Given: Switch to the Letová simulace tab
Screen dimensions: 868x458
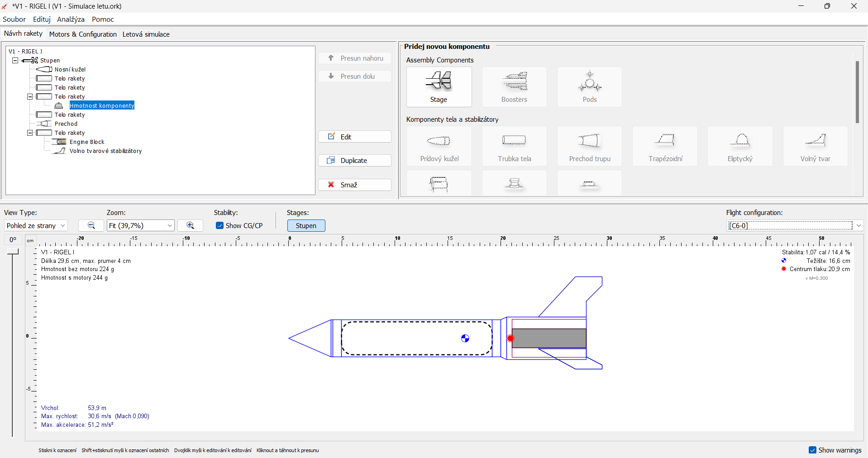Looking at the screenshot, I should [146, 34].
